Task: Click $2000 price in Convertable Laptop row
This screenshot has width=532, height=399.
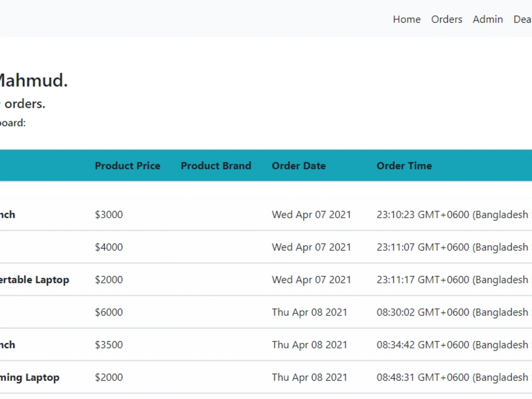Action: pos(109,280)
